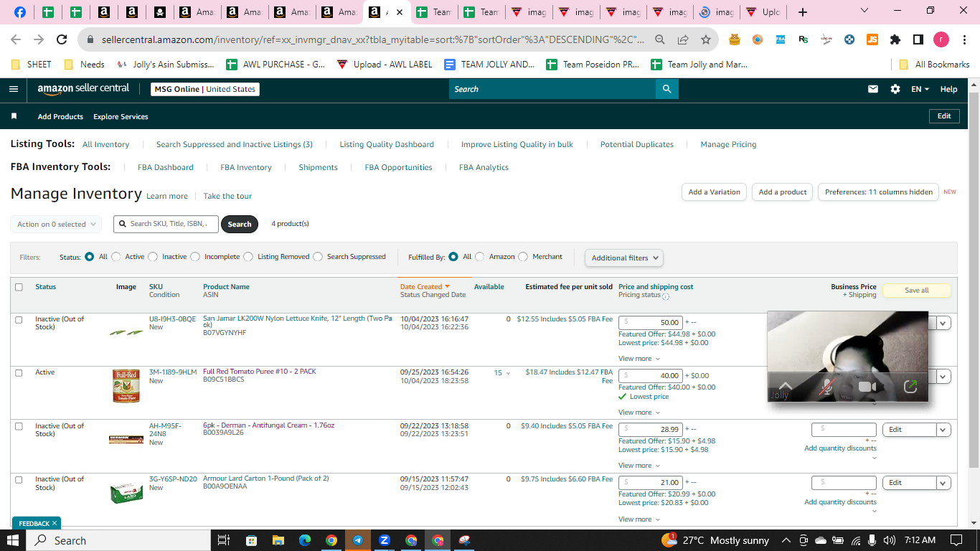Click the search magnifier button in header

pos(666,89)
